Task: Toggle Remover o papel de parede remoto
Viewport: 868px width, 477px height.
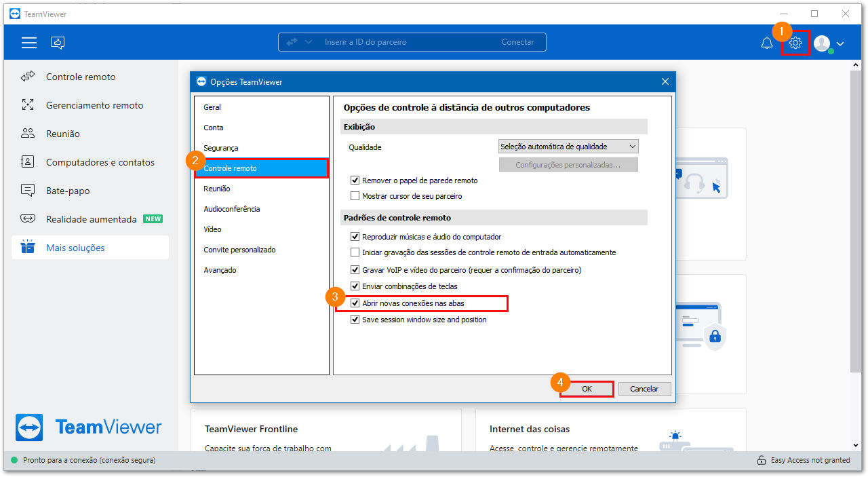Action: [355, 180]
